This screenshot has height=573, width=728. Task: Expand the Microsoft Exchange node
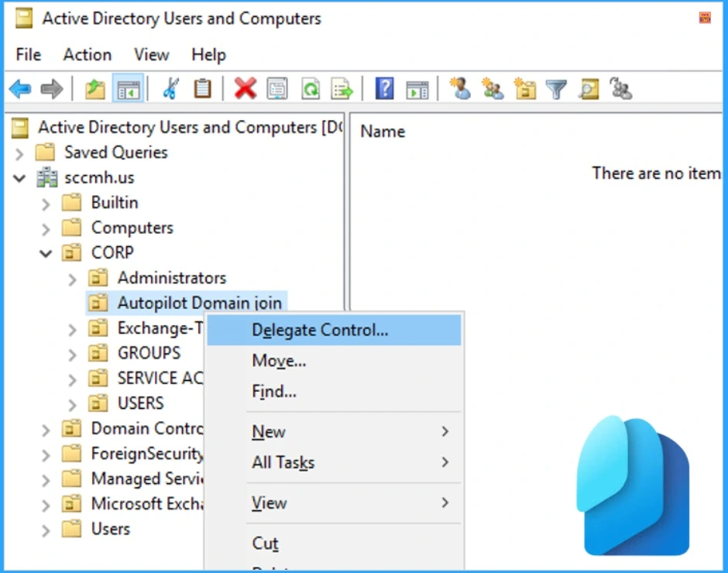tap(46, 505)
